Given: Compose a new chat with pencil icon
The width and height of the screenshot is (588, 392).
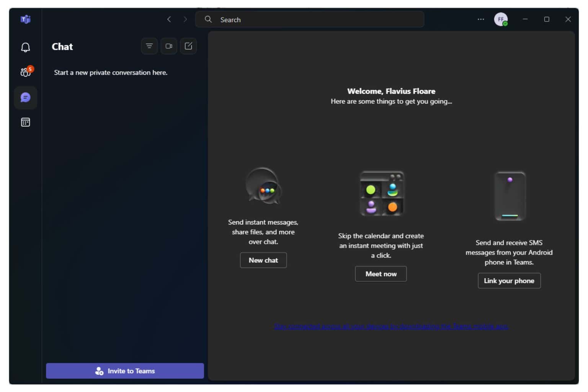Looking at the screenshot, I should (x=188, y=46).
